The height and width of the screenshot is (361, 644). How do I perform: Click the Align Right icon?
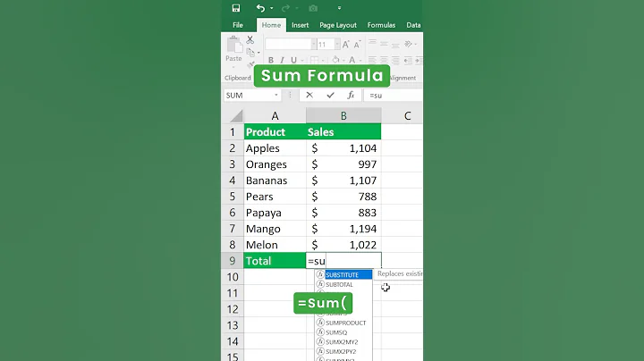point(395,60)
